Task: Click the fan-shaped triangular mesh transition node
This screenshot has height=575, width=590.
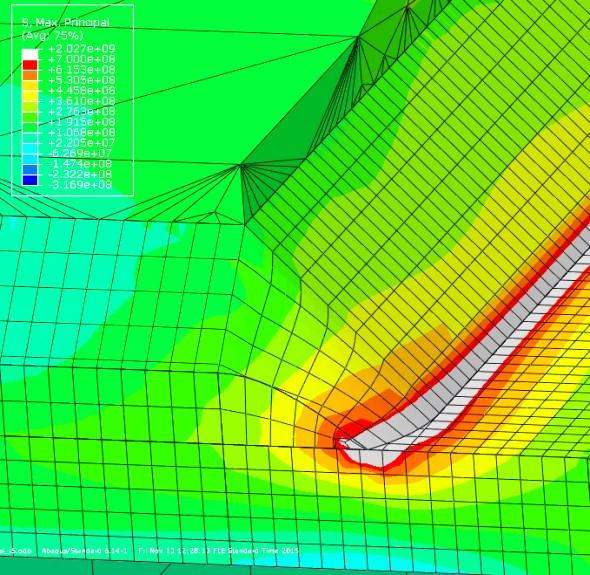Action: click(x=241, y=165)
